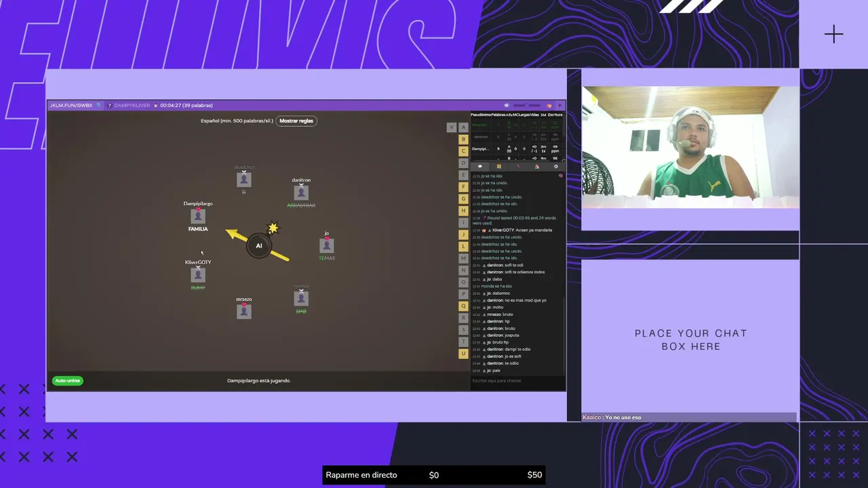
Task: Click 'Raparme en directo' goal label
Action: 361,475
